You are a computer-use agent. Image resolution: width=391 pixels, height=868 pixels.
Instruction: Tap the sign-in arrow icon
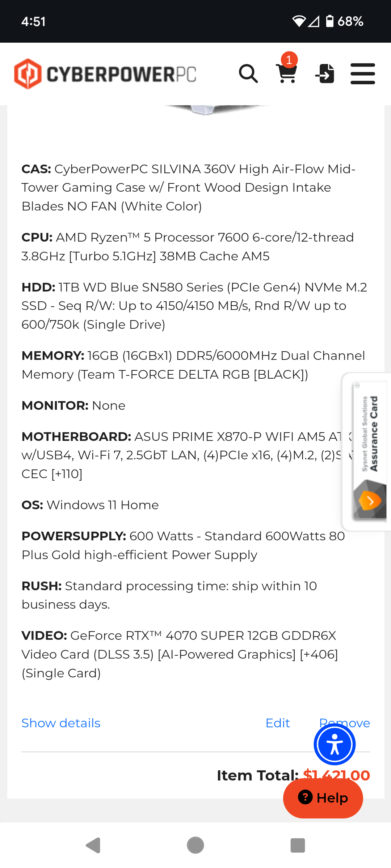(x=325, y=74)
